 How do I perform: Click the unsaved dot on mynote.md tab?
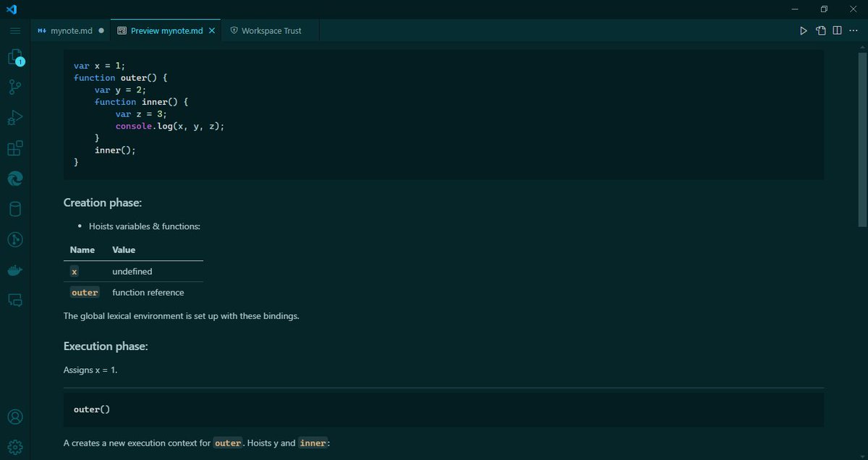[x=101, y=31]
